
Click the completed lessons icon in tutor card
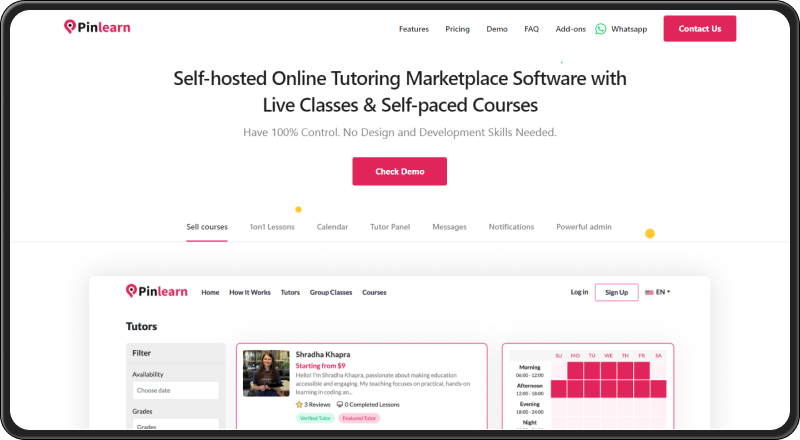coord(341,404)
